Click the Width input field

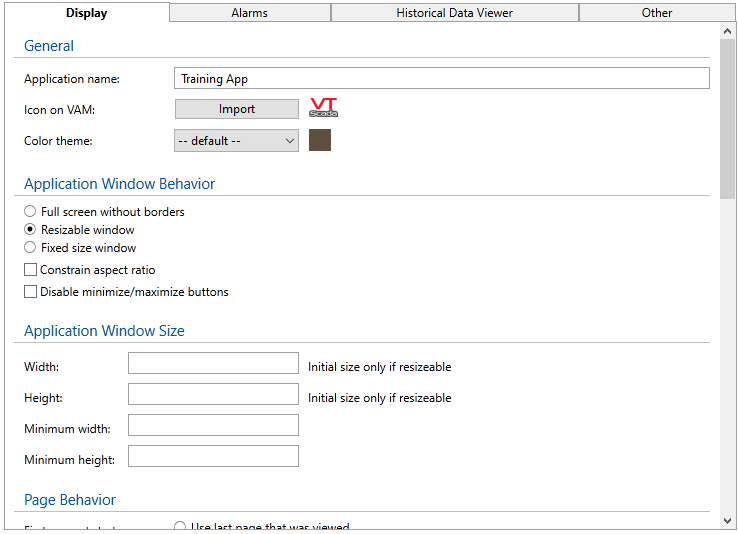click(x=213, y=363)
